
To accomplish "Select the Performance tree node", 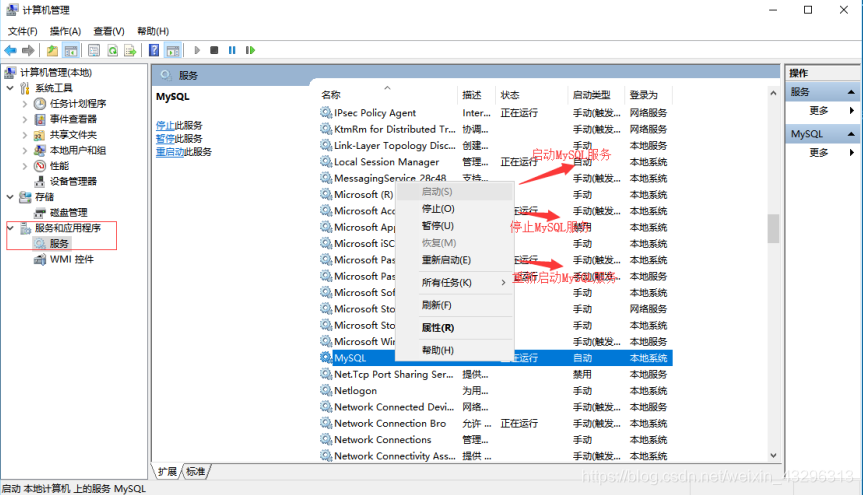I will [x=59, y=166].
